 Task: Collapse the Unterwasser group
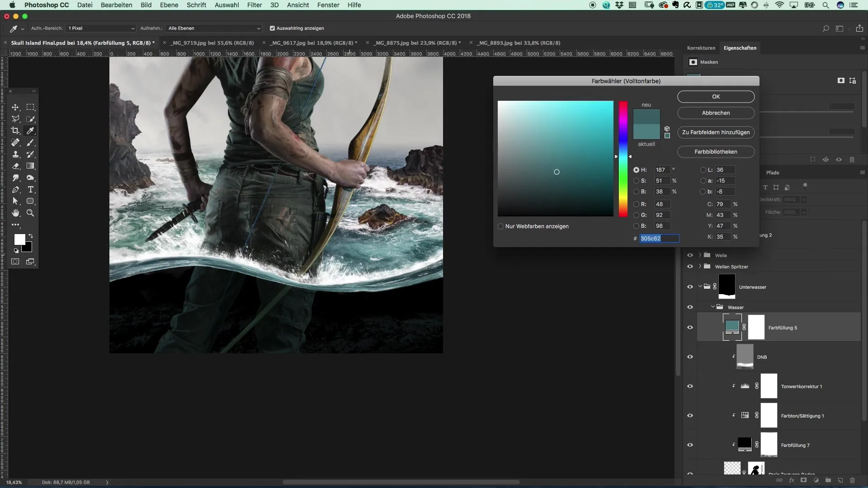(x=700, y=286)
